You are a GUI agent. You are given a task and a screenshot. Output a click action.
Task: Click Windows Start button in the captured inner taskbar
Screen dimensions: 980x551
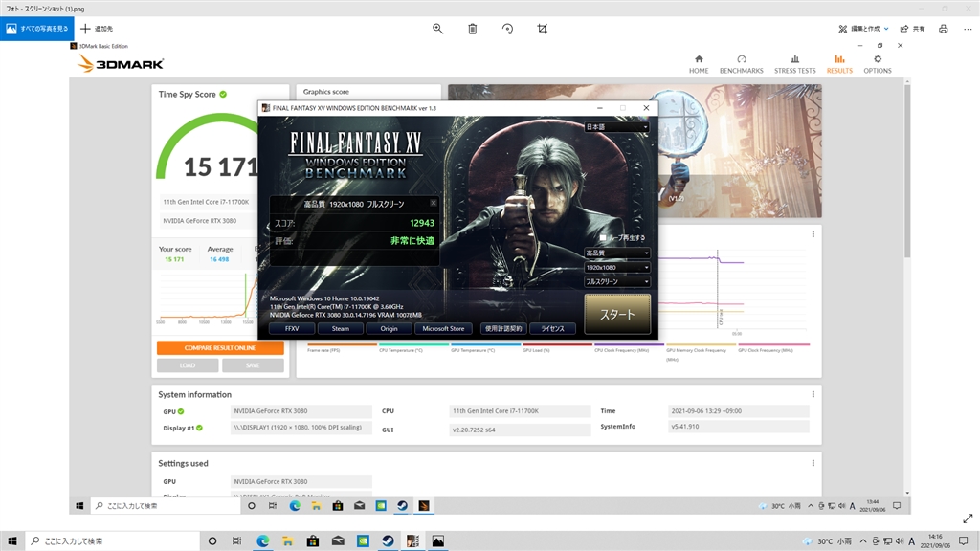[x=79, y=506]
